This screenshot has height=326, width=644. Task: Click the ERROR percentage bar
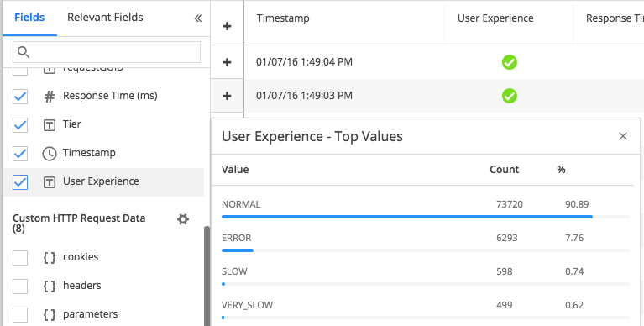[x=426, y=250]
